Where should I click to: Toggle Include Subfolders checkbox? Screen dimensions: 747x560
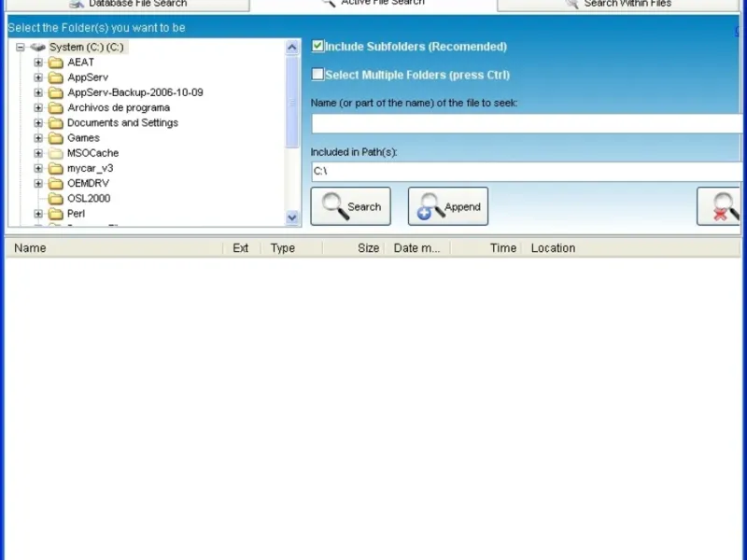(x=317, y=46)
